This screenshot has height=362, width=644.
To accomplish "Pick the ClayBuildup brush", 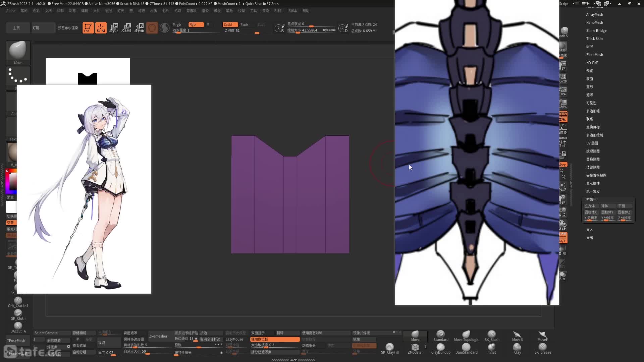I will [x=441, y=349].
